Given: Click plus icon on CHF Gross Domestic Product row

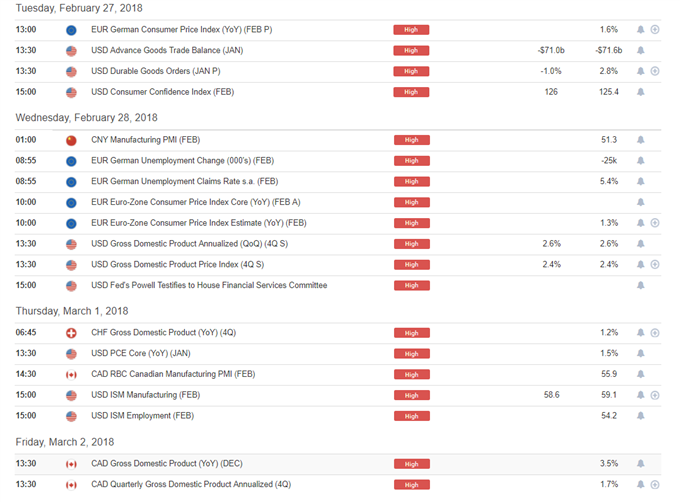Looking at the screenshot, I should (x=655, y=333).
